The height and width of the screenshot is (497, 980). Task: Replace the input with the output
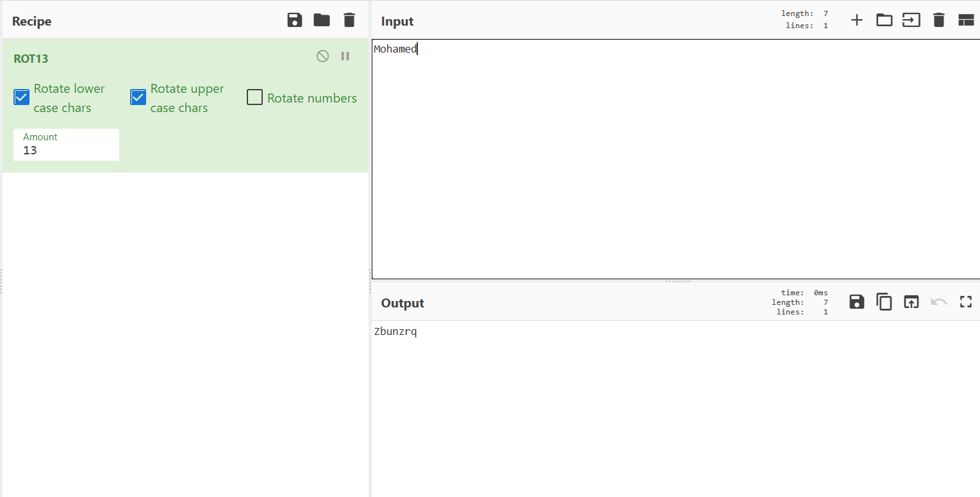911,302
